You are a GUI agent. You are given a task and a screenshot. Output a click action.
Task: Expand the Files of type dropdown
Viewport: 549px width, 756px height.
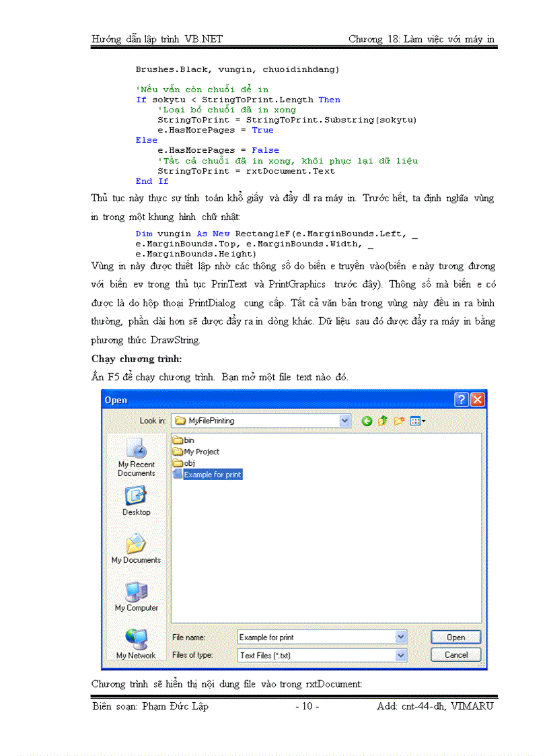(399, 655)
